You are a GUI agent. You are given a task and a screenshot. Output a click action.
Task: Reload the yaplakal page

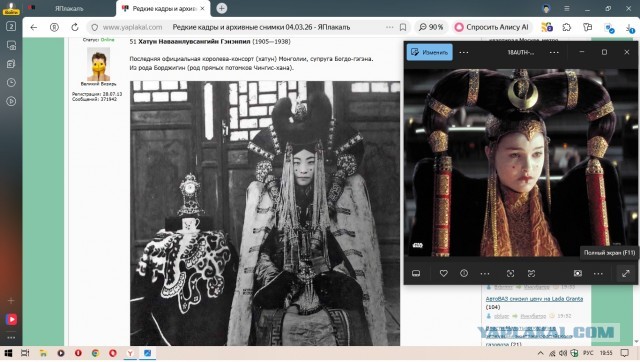[75, 27]
